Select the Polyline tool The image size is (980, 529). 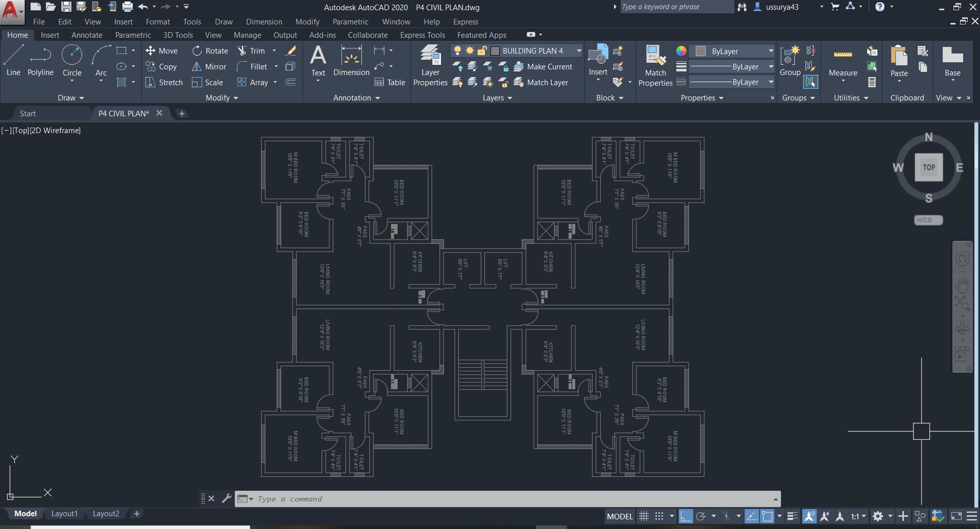pyautogui.click(x=40, y=61)
